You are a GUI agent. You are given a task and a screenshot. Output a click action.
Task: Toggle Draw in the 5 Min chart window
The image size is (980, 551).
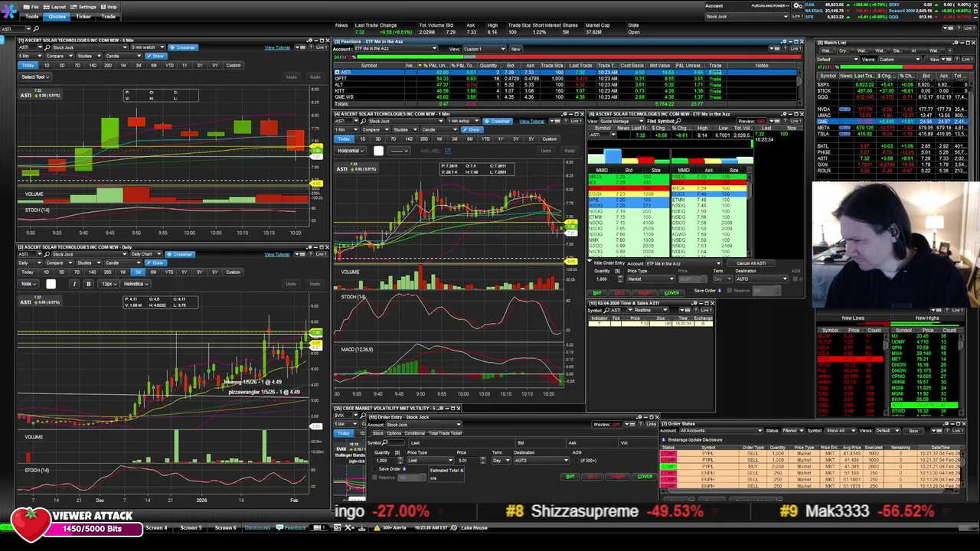coord(157,56)
